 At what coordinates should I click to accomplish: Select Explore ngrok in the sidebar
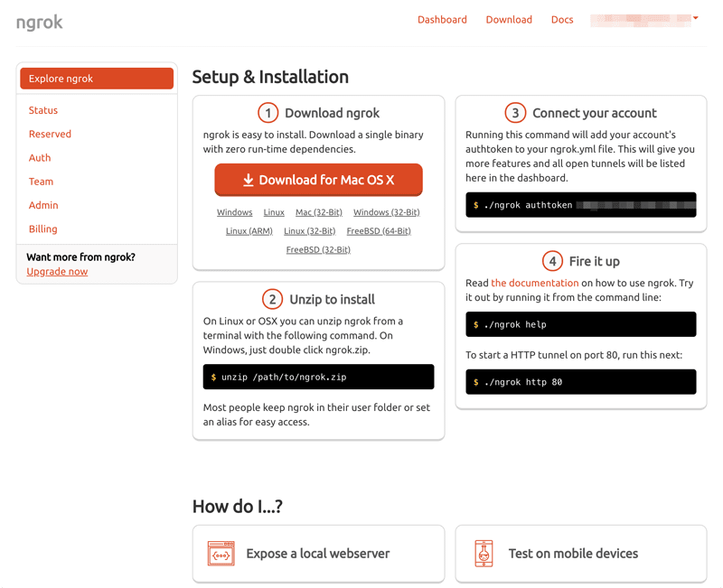click(x=97, y=79)
